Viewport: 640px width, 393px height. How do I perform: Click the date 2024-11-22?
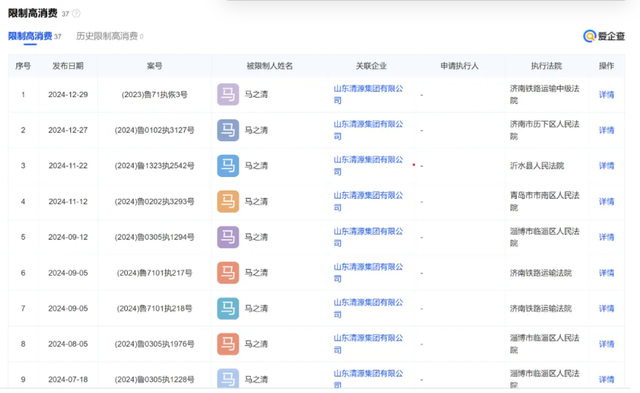point(68,166)
